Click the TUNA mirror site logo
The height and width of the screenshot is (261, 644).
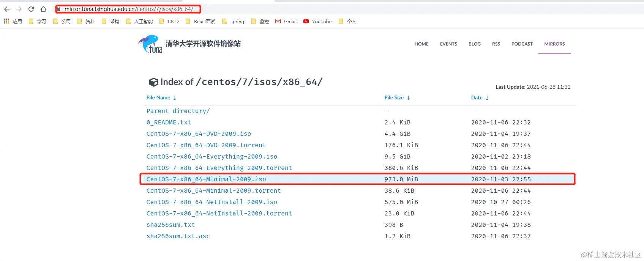click(x=150, y=44)
